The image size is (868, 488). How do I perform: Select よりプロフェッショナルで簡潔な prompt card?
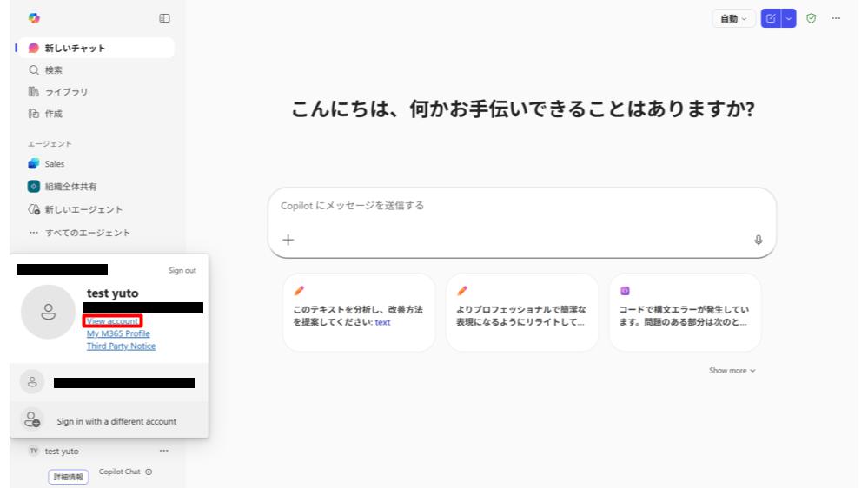pos(522,312)
